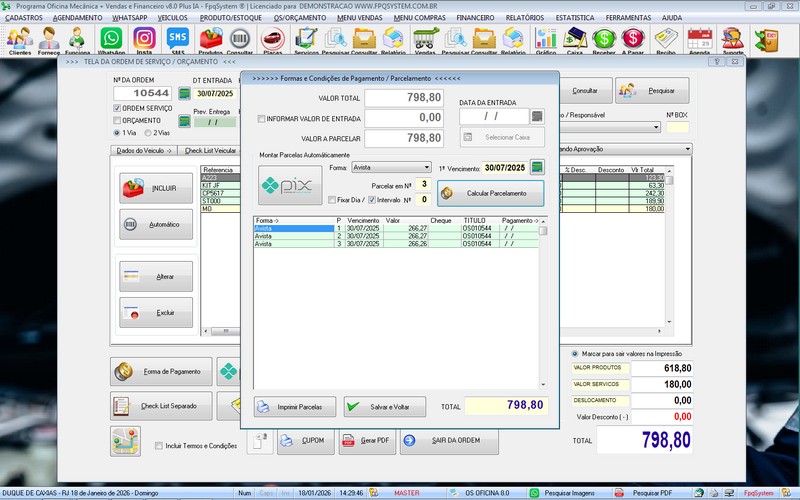Click the SMS toolbar icon
Image resolution: width=800 pixels, height=500 pixels.
pyautogui.click(x=178, y=38)
